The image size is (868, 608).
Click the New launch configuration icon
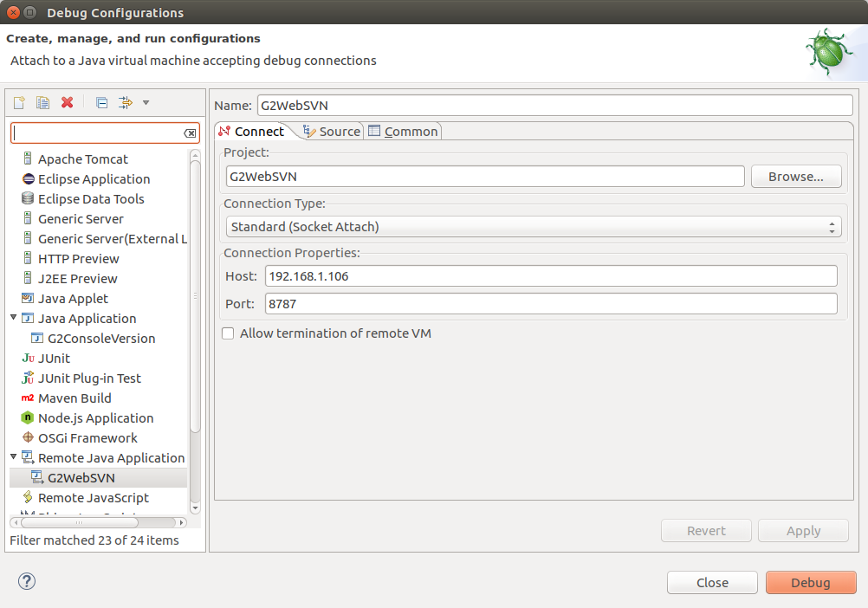(19, 102)
